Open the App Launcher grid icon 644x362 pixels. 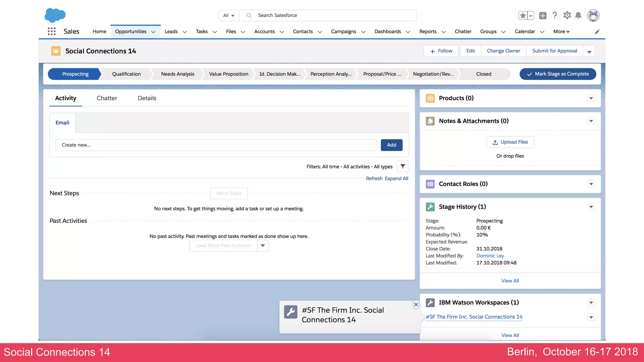pos(52,31)
